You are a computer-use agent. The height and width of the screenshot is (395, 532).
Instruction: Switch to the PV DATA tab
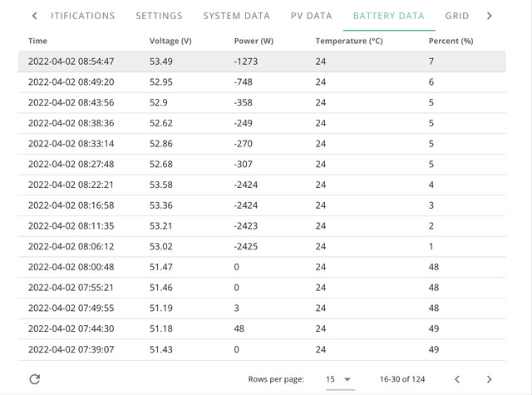312,16
